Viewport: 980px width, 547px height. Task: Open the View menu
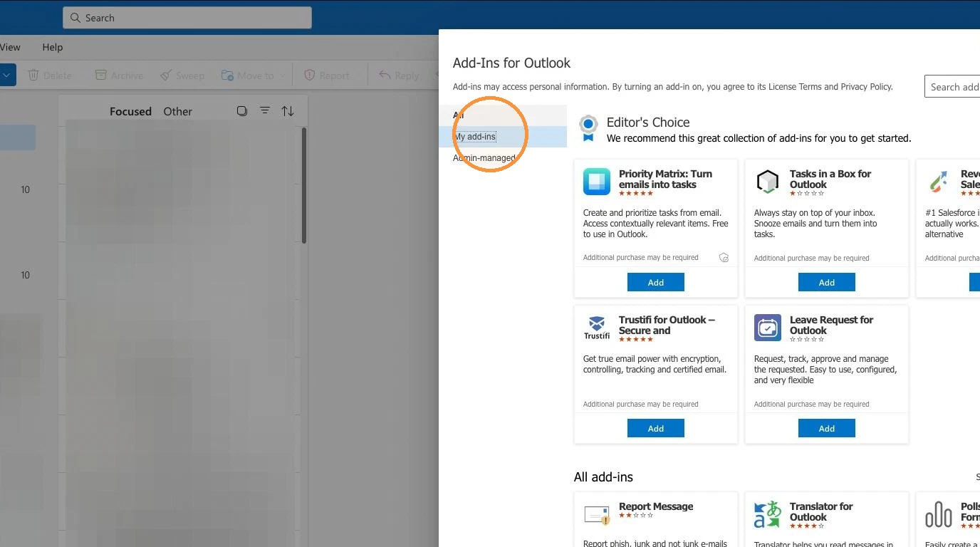(10, 47)
